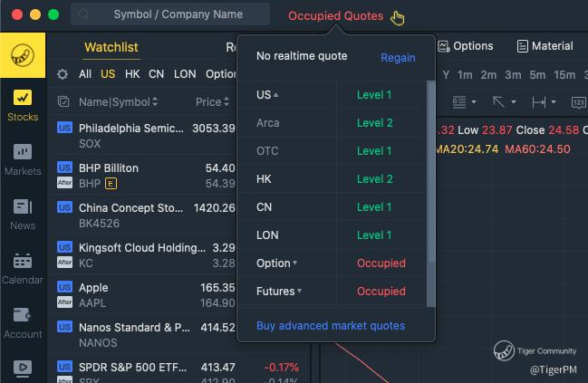Open the Stocks sidebar section
The height and width of the screenshot is (383, 588).
pos(23,104)
